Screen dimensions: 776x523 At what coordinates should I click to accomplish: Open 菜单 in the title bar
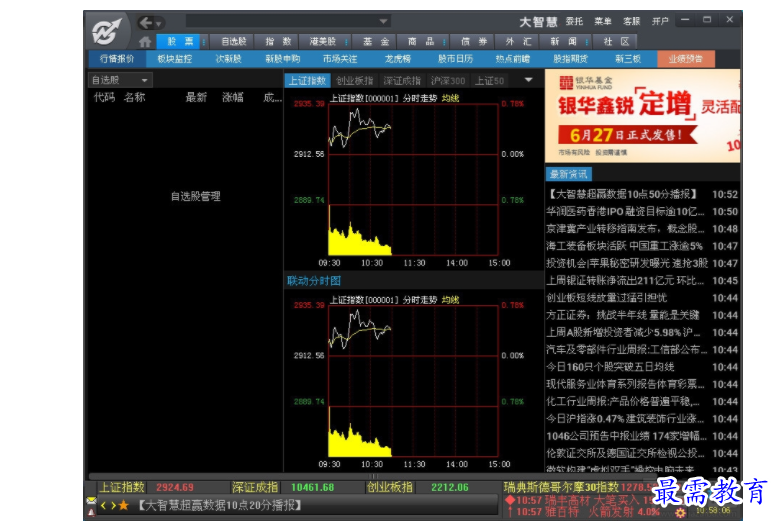[x=603, y=21]
